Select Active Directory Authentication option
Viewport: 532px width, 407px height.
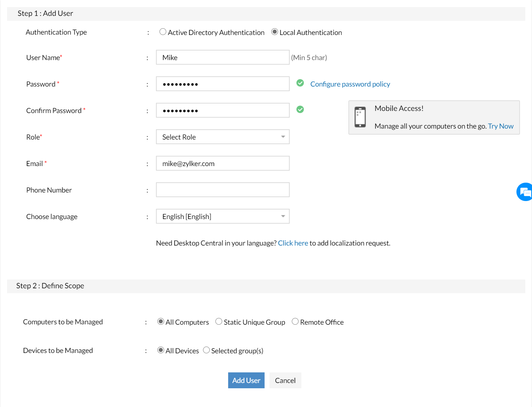tap(163, 32)
